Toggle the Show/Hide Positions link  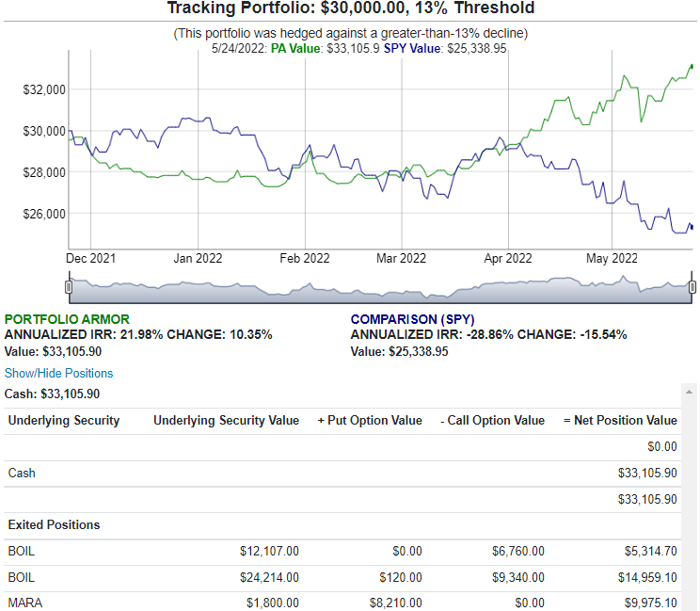point(58,374)
